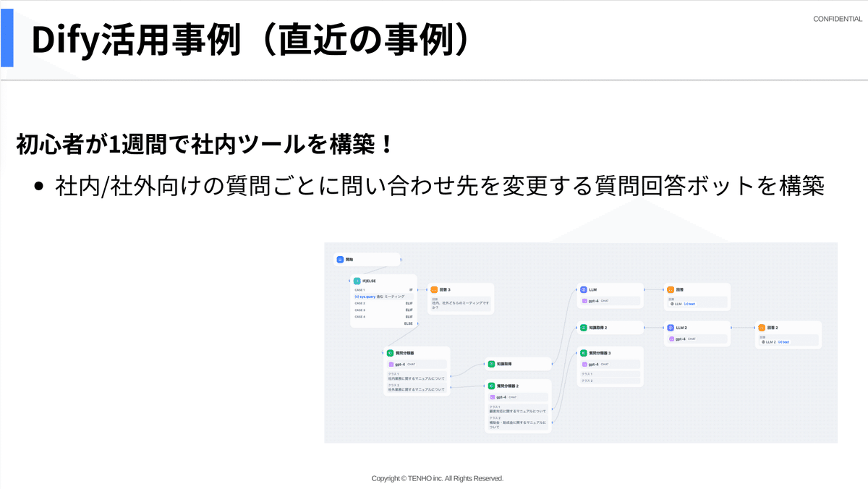
Task: Click the LLM text variable in 回答 node
Action: coord(683,304)
